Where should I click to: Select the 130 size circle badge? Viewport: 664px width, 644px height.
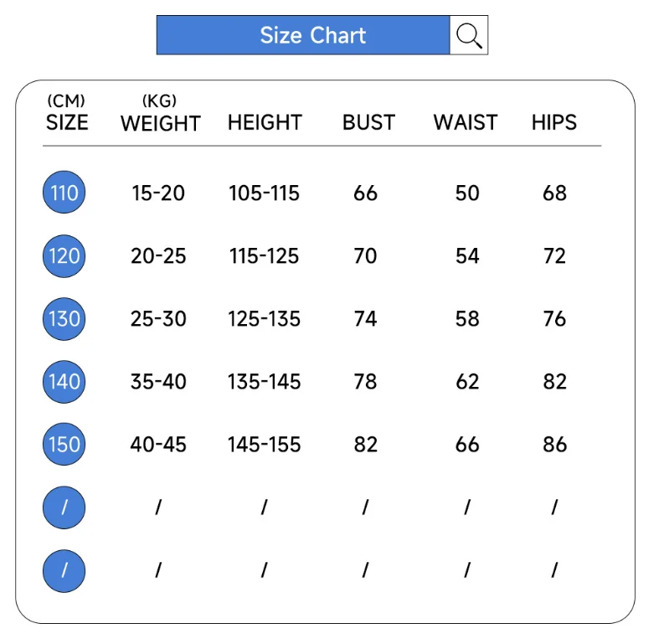click(x=64, y=319)
